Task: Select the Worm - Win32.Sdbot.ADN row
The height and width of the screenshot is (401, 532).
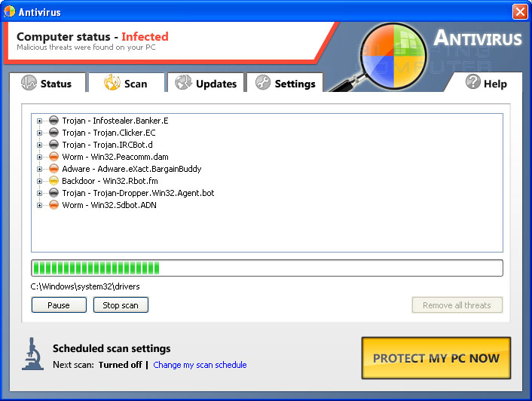Action: pos(109,205)
